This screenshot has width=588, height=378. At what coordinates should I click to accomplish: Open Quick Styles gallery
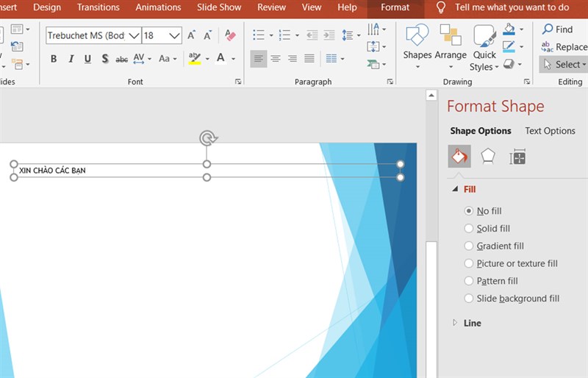pyautogui.click(x=484, y=48)
